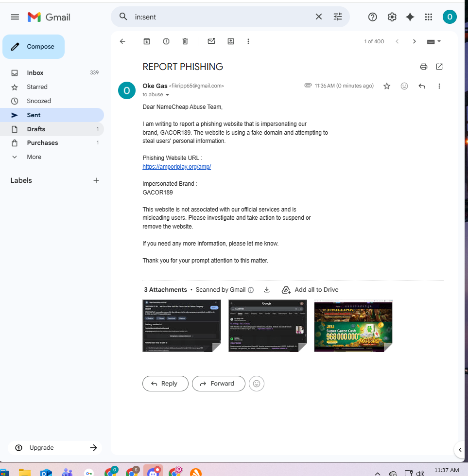Expand the 'to abuse' recipient details

(x=167, y=95)
